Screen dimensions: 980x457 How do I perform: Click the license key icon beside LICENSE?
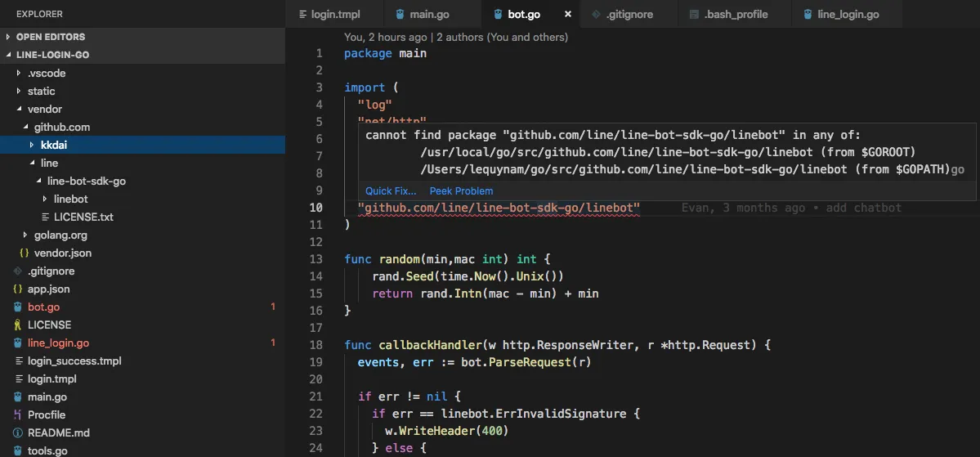(x=17, y=325)
